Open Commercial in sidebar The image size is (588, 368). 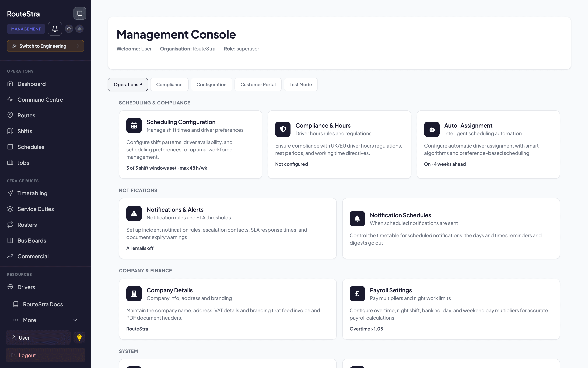pyautogui.click(x=45, y=256)
